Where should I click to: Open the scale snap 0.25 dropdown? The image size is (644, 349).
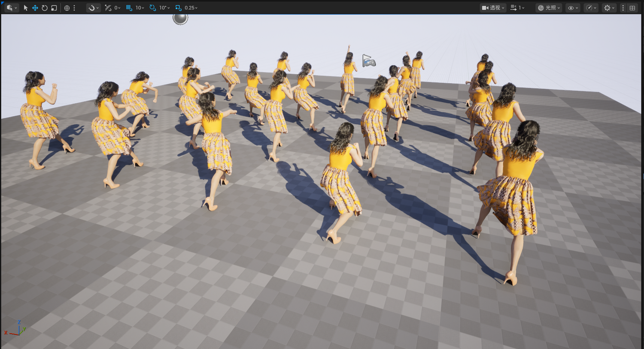click(191, 8)
